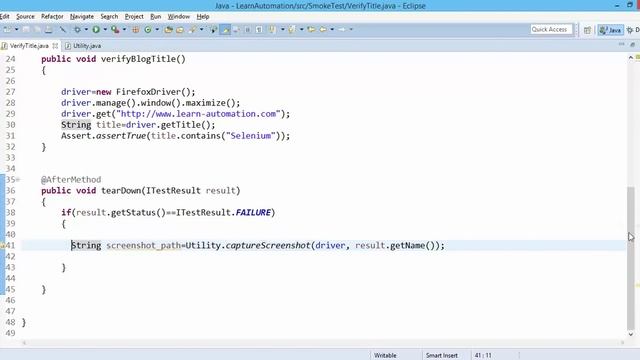Toggle Show Whitespace Characters icon
This screenshot has width=640, height=360.
(259, 29)
